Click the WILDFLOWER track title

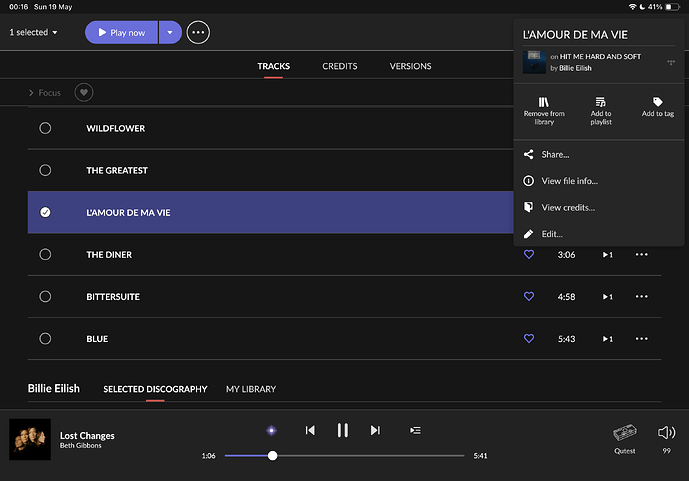116,128
